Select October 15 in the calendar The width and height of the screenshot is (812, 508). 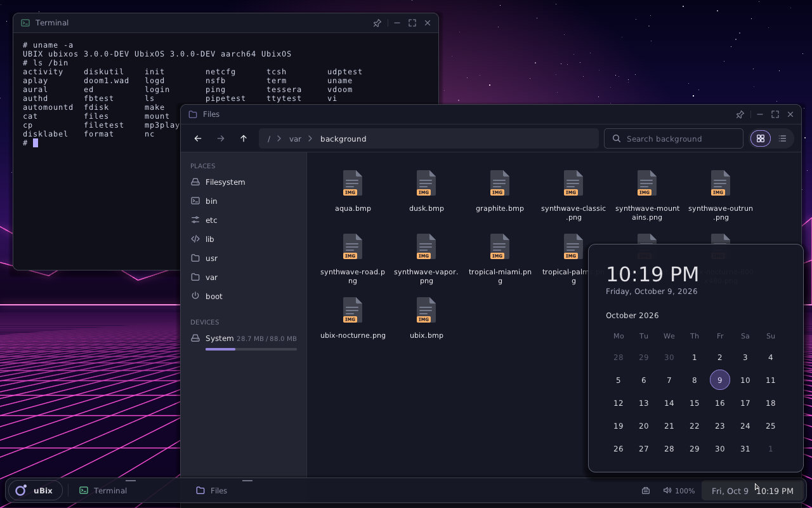[695, 403]
